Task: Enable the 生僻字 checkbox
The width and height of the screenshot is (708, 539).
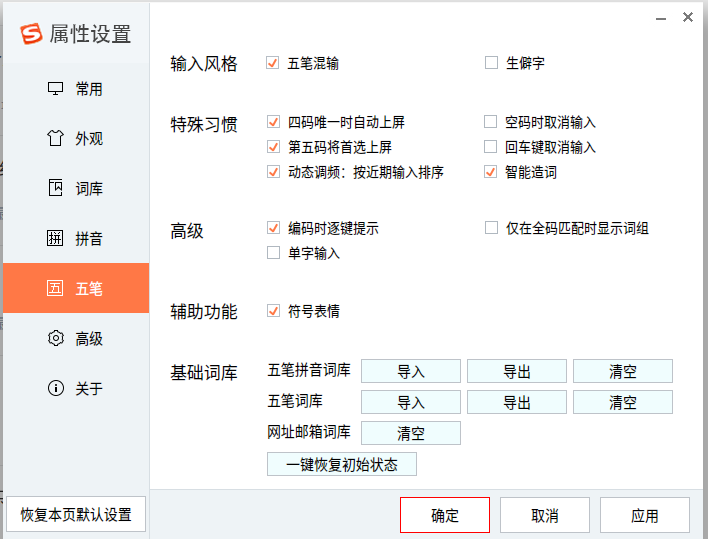Action: 491,62
